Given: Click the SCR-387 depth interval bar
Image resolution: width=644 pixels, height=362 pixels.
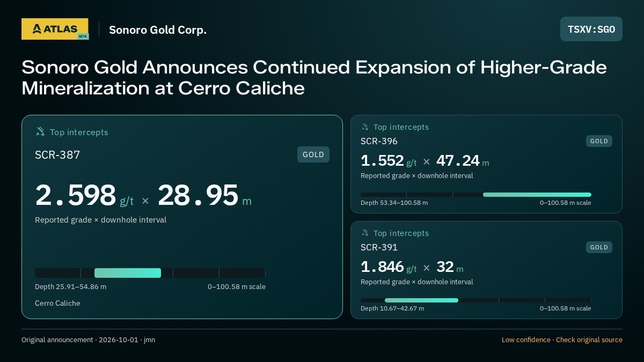Looking at the screenshot, I should tap(150, 273).
